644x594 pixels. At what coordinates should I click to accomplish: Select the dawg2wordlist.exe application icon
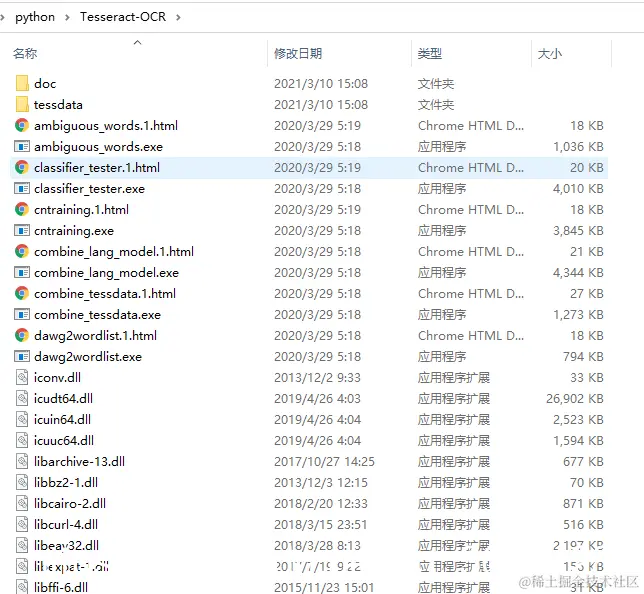click(x=22, y=356)
